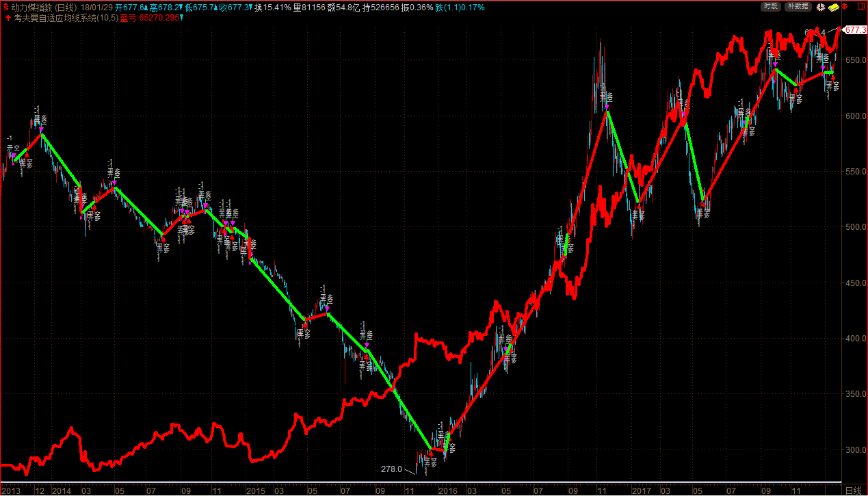Image resolution: width=868 pixels, height=496 pixels.
Task: Click the red anchor icon at top right
Action: (845, 7)
